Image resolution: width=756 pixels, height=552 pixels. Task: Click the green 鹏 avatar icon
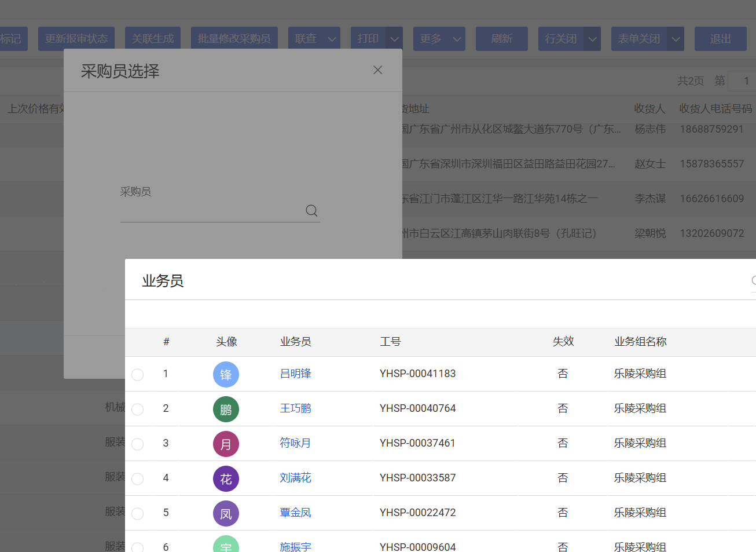(226, 410)
